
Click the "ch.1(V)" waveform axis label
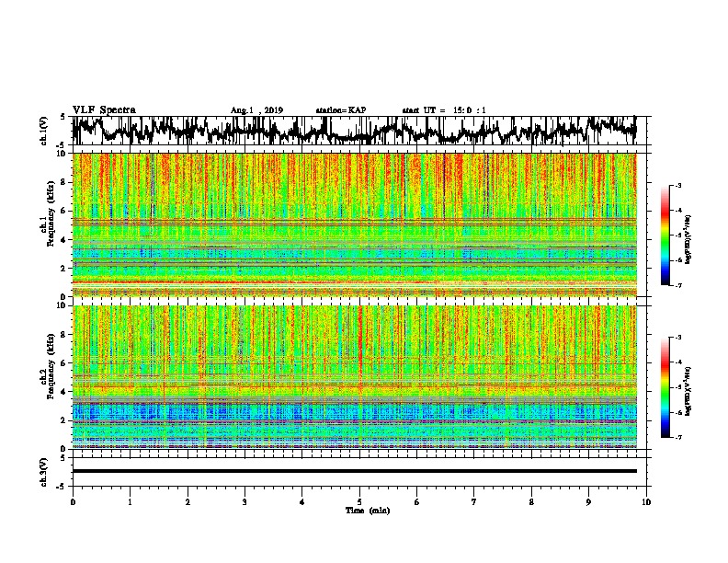tap(43, 131)
